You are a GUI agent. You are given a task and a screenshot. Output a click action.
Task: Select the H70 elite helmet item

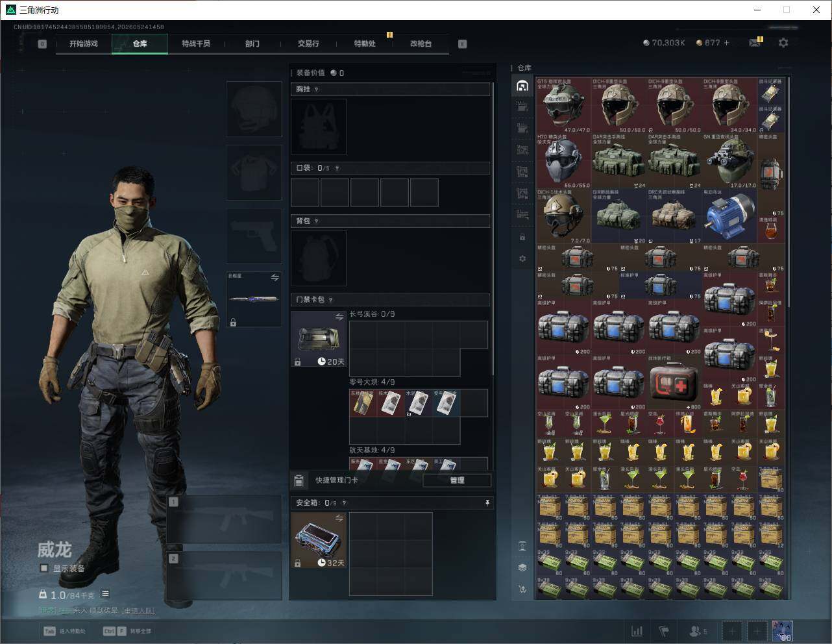(563, 161)
